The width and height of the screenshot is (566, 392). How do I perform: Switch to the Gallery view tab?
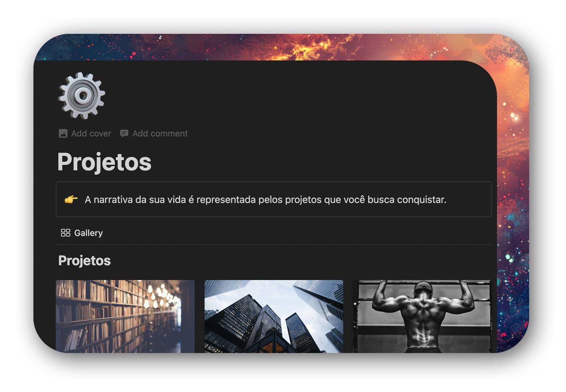82,233
